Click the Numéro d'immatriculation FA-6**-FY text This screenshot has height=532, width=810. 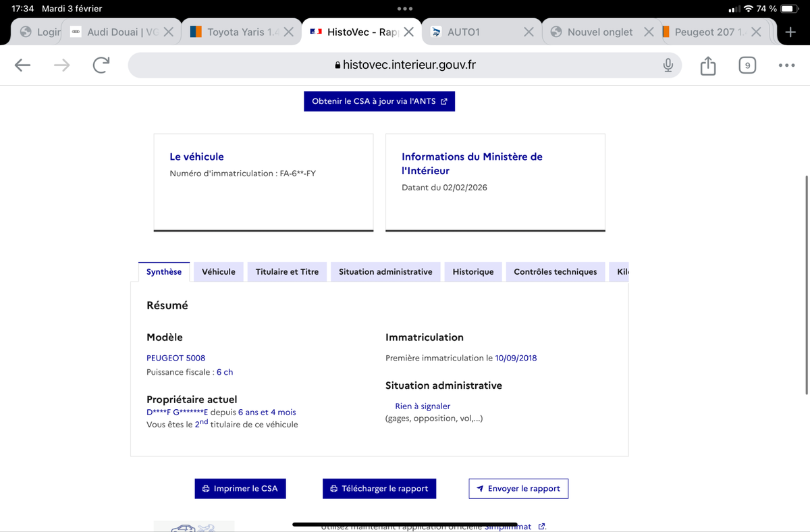tap(242, 174)
